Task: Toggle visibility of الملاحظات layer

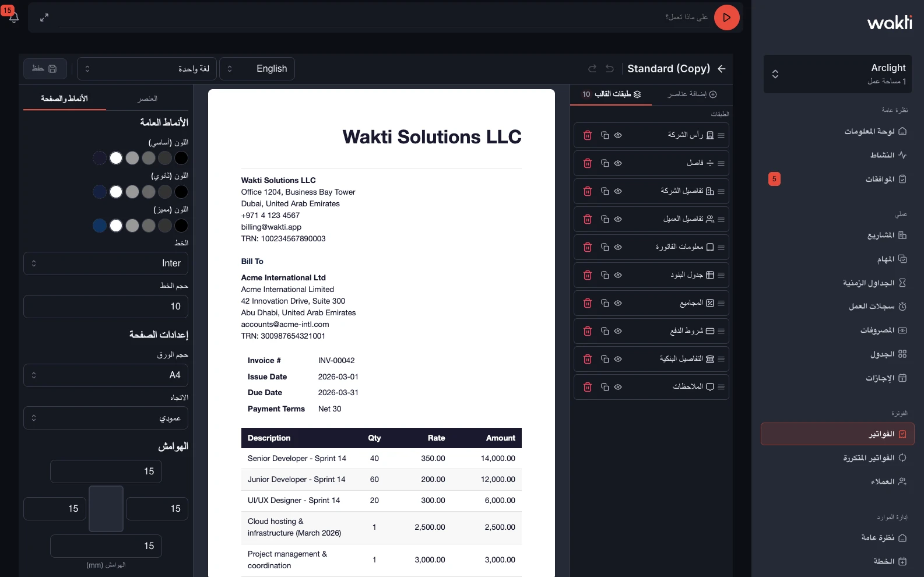Action: (x=618, y=387)
